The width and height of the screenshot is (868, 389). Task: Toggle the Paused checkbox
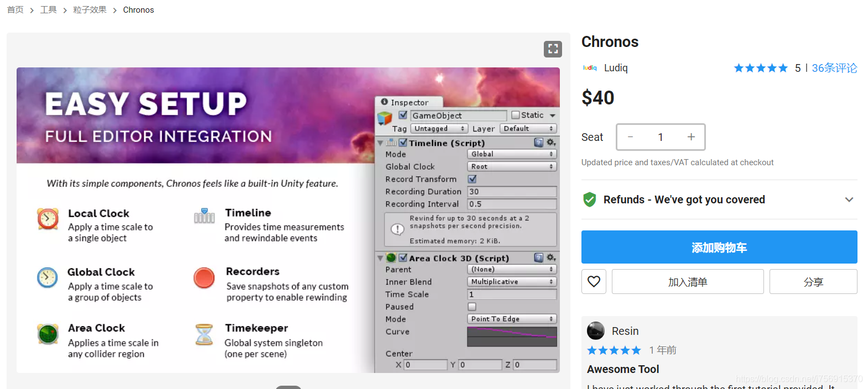click(472, 307)
